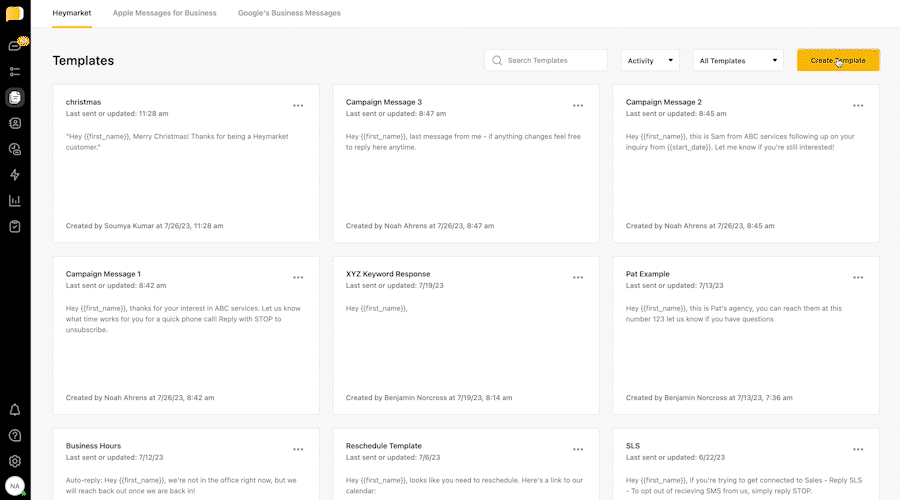Open the Templates icon in sidebar

pyautogui.click(x=15, y=98)
